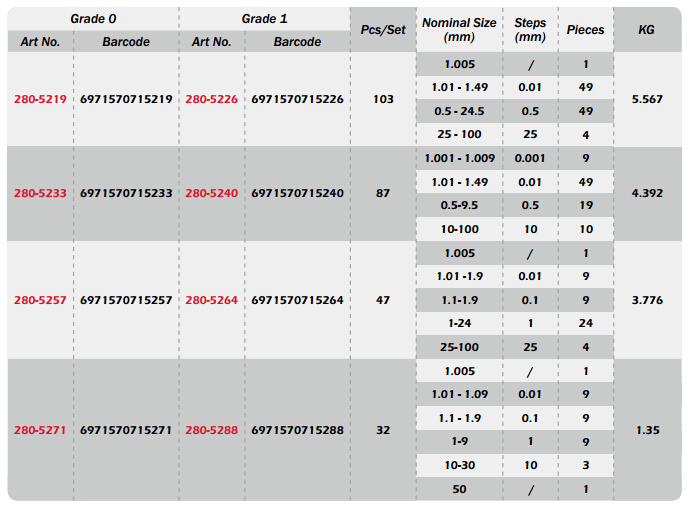Click article number 280-5233
Image resolution: width=691 pixels, height=511 pixels.
coord(40,193)
